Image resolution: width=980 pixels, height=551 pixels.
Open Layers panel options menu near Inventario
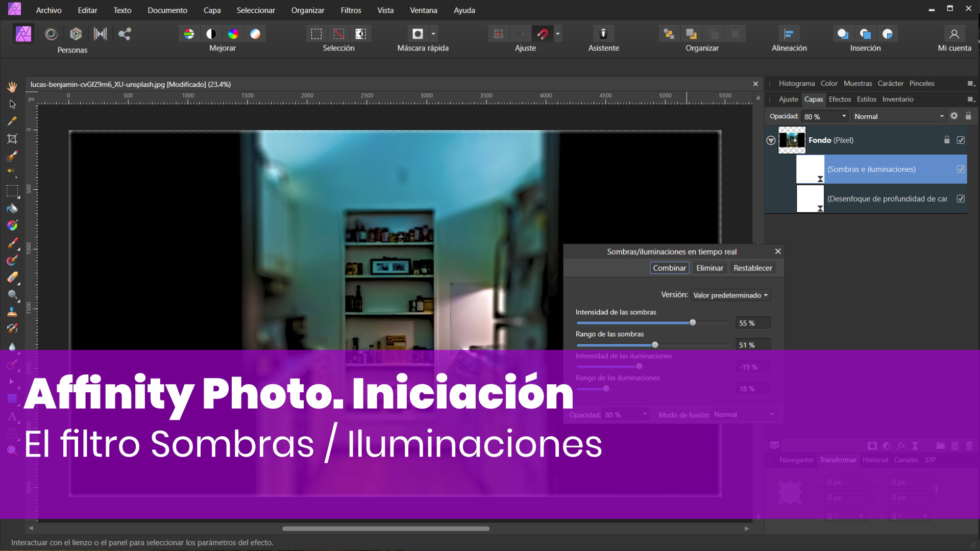(x=971, y=99)
